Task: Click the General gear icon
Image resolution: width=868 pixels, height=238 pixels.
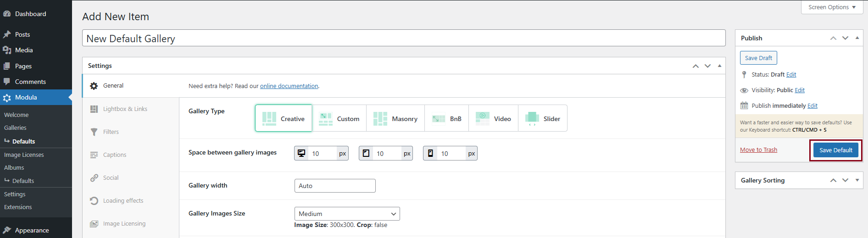Action: tap(94, 86)
